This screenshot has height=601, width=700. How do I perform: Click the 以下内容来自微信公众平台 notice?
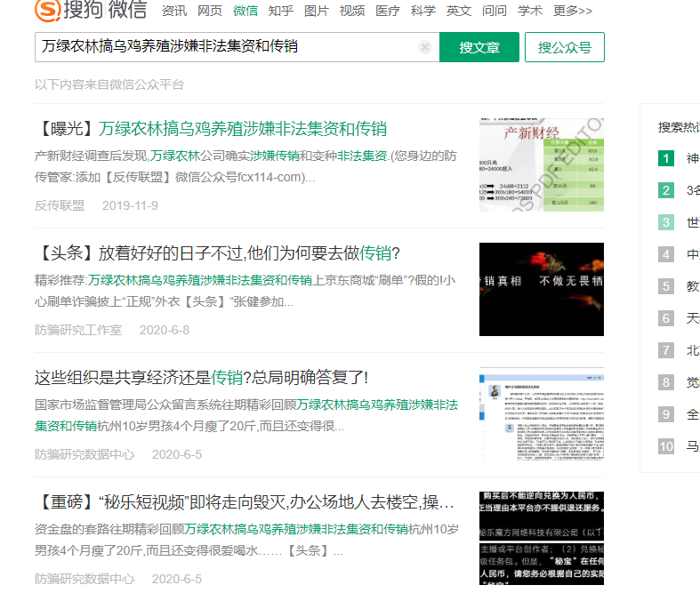(109, 84)
